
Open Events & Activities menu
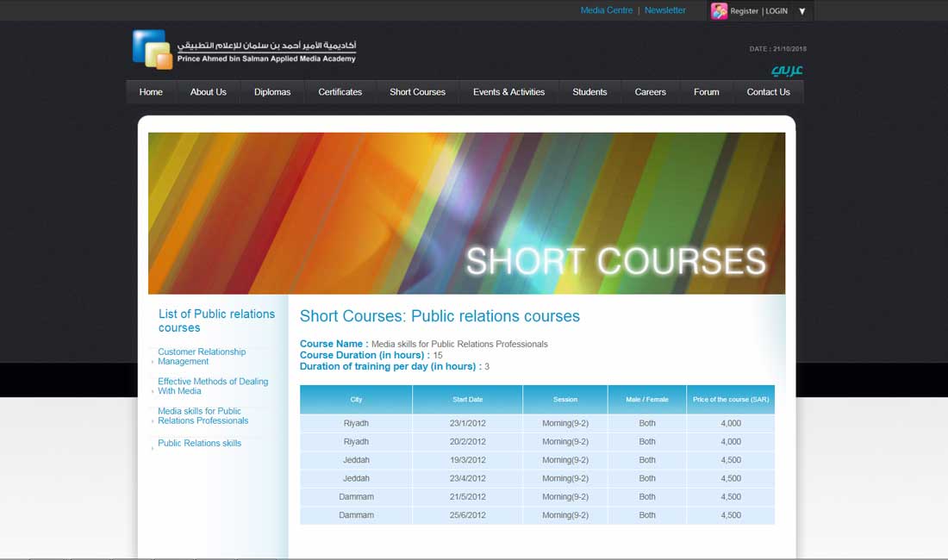click(508, 92)
